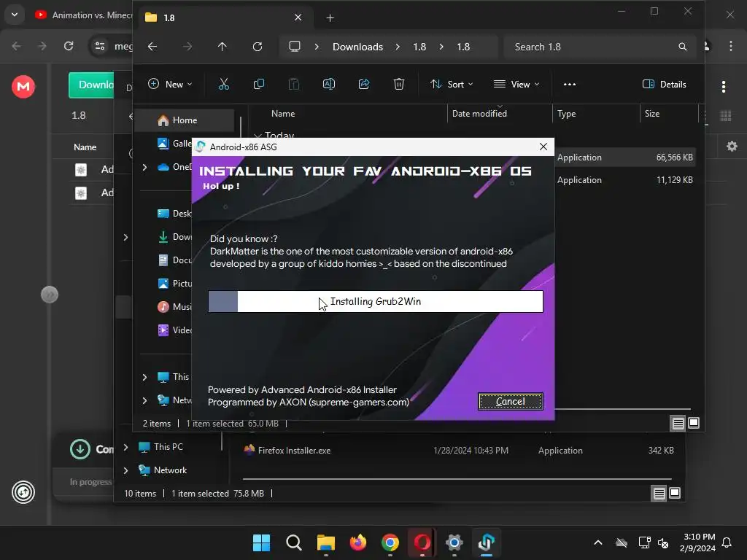This screenshot has height=560, width=747.
Task: Click the Share icon in Explorer toolbar
Action: pyautogui.click(x=364, y=85)
